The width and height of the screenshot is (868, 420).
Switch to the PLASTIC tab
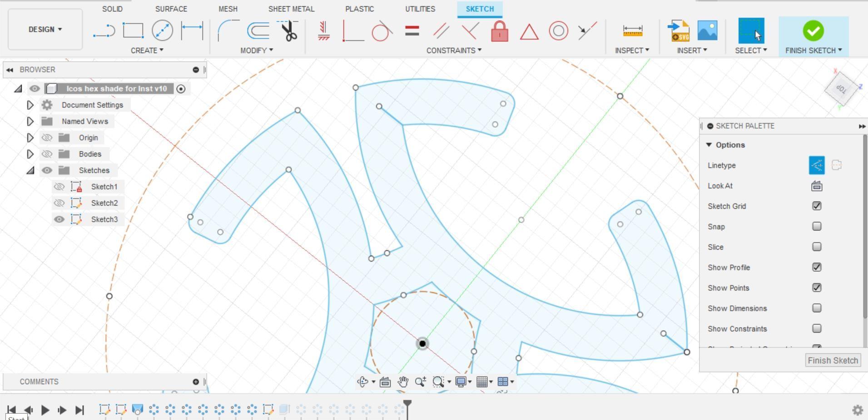tap(359, 9)
